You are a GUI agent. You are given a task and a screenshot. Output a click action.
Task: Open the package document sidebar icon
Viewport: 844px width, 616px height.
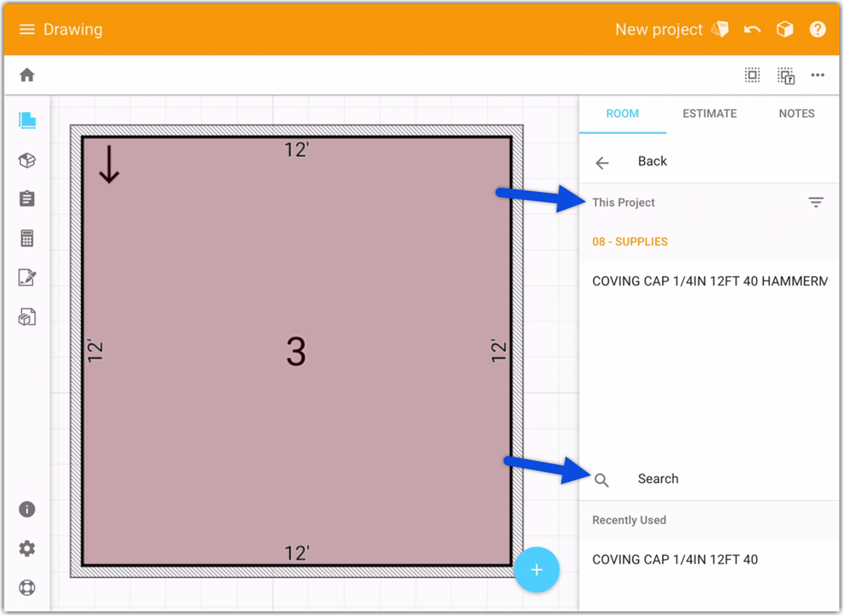[27, 317]
